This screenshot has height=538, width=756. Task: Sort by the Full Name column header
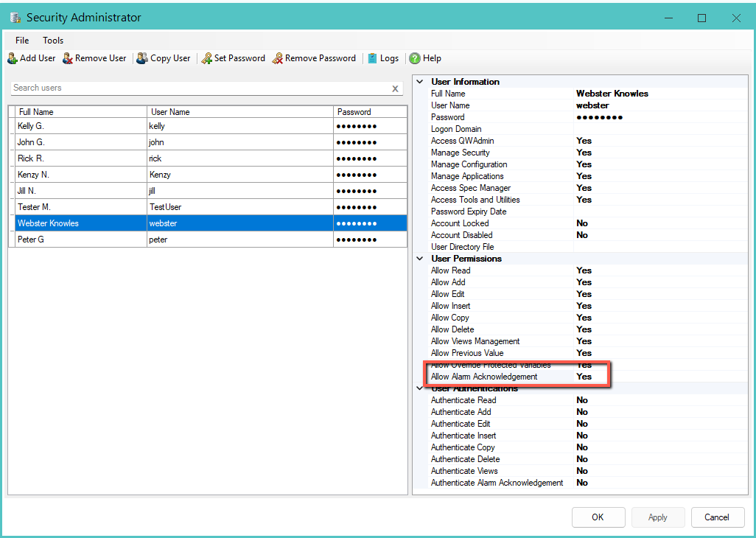tap(80, 112)
